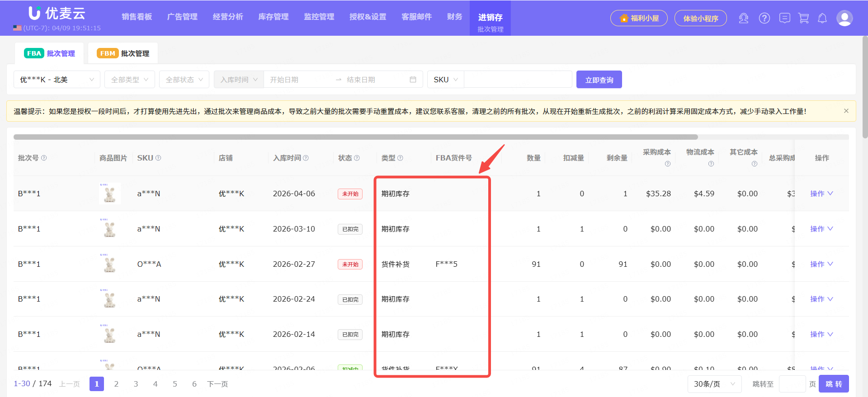The height and width of the screenshot is (397, 868).
Task: Click the SKU search input field
Action: pyautogui.click(x=518, y=80)
